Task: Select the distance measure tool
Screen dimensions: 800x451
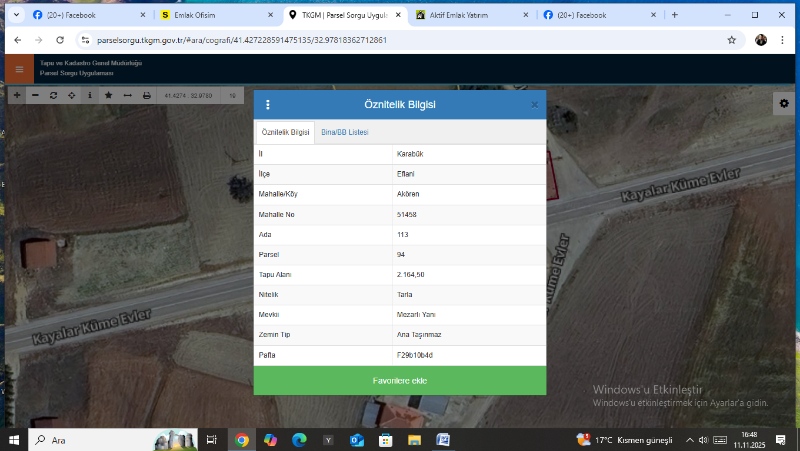Action: (x=127, y=95)
